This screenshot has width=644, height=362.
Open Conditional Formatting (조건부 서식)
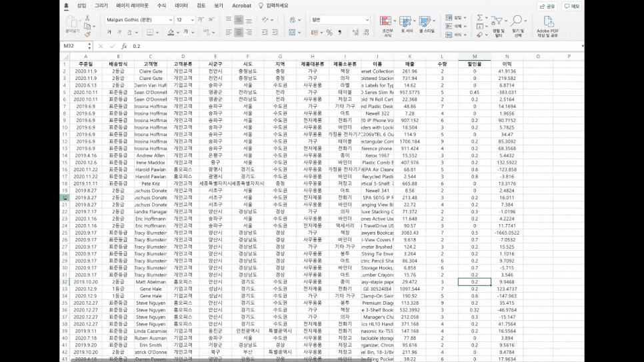coord(387,26)
